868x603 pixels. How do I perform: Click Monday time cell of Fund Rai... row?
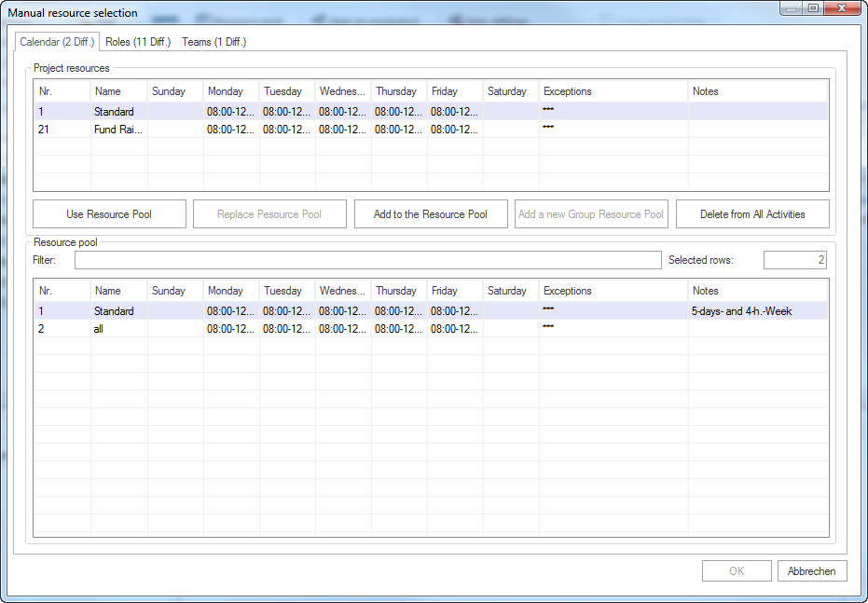[231, 130]
